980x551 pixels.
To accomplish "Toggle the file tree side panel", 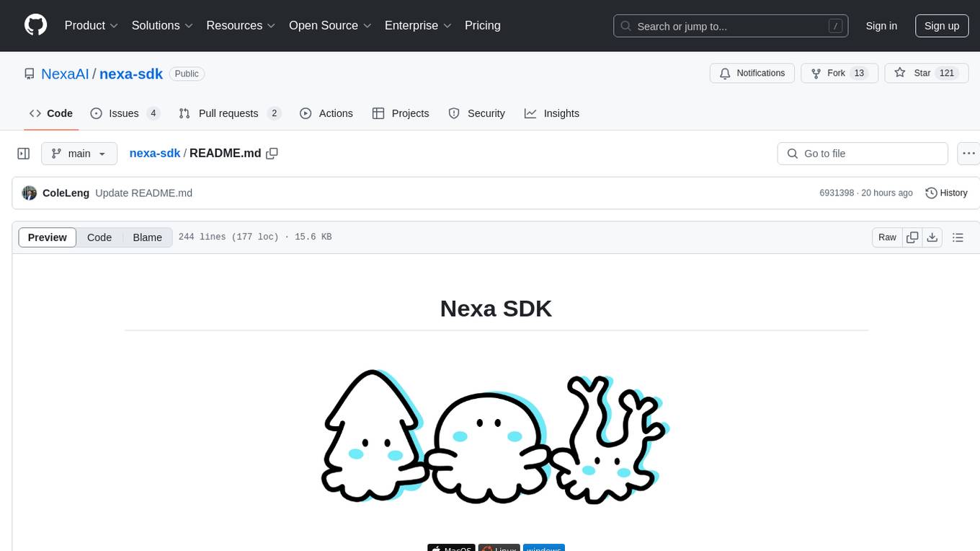I will (x=24, y=154).
